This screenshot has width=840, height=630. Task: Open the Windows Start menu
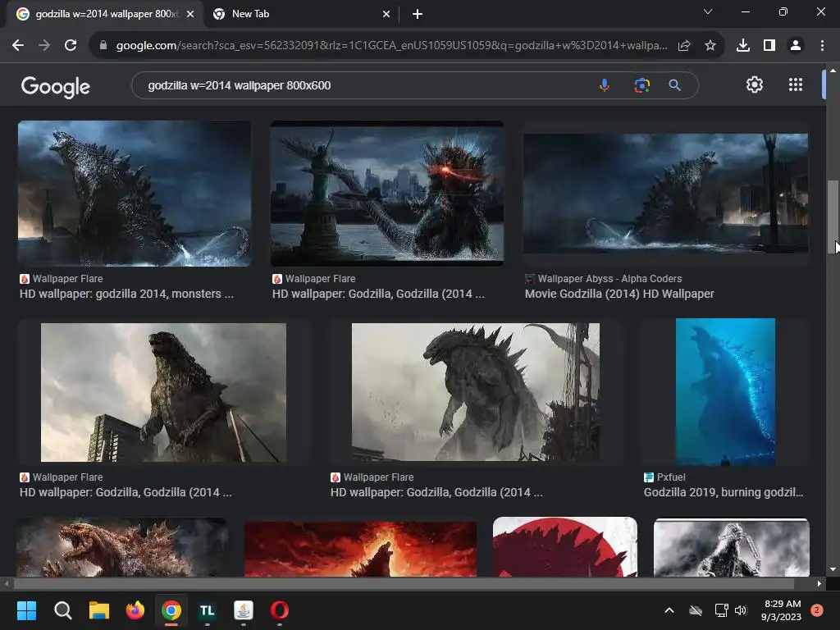tap(26, 610)
